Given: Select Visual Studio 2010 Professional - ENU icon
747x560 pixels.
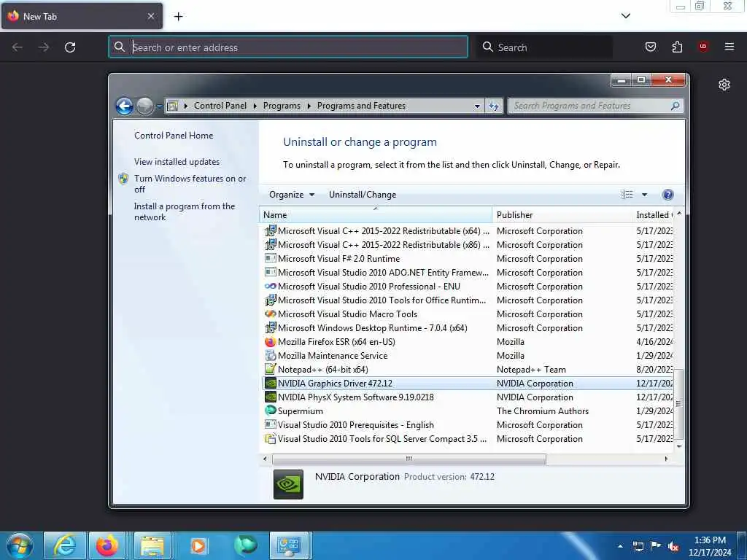Looking at the screenshot, I should pos(270,286).
